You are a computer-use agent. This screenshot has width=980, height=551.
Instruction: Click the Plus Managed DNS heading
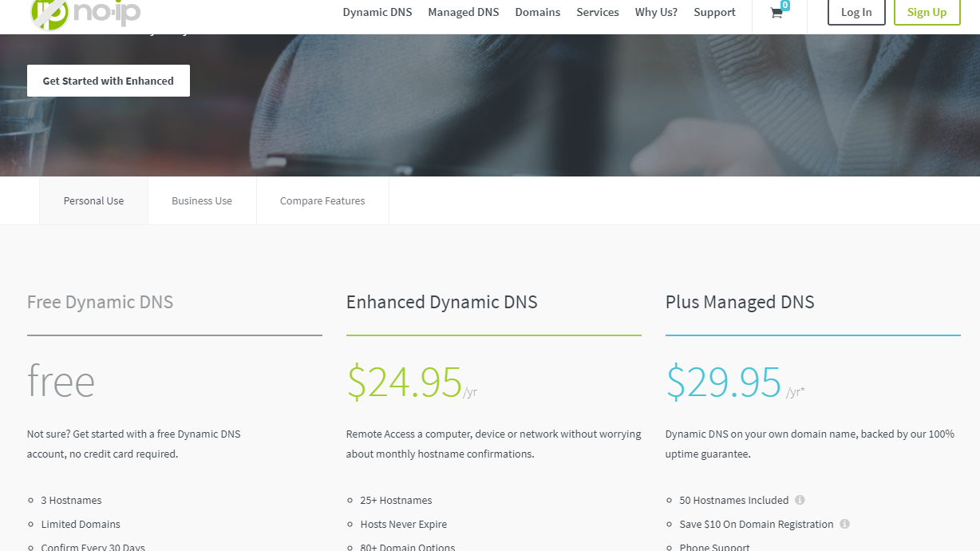coord(740,302)
